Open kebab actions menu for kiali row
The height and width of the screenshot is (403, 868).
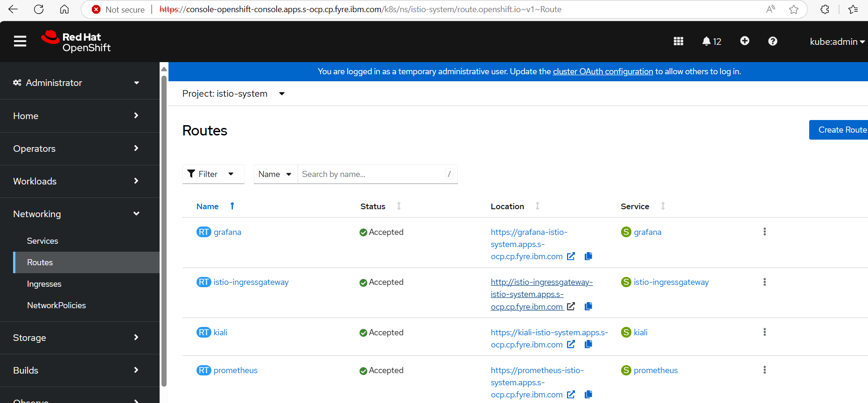pos(764,332)
